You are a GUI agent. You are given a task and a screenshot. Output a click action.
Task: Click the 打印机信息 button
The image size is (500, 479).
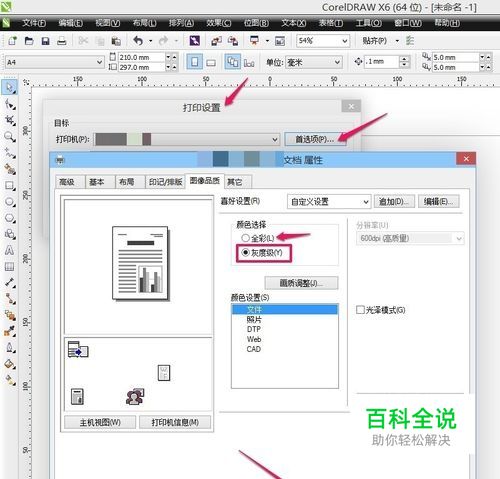point(175,422)
